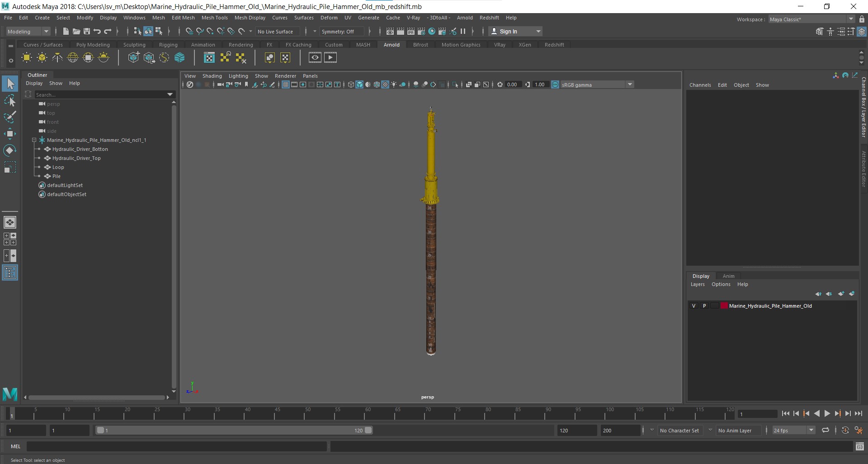Toggle viewport grid display
The height and width of the screenshot is (464, 868).
tap(286, 84)
